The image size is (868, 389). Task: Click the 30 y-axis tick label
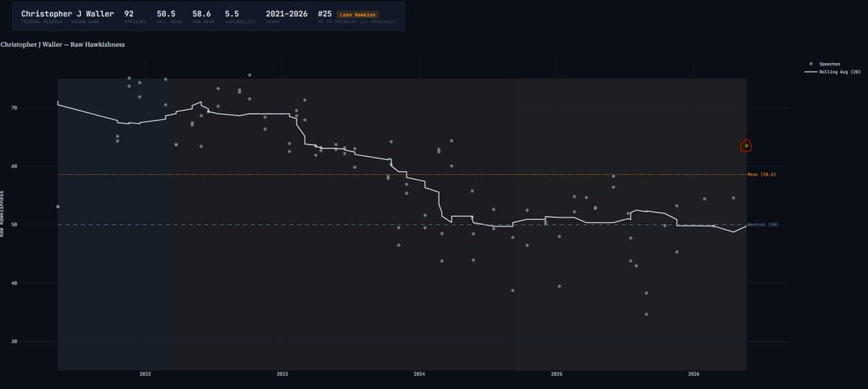click(x=14, y=341)
